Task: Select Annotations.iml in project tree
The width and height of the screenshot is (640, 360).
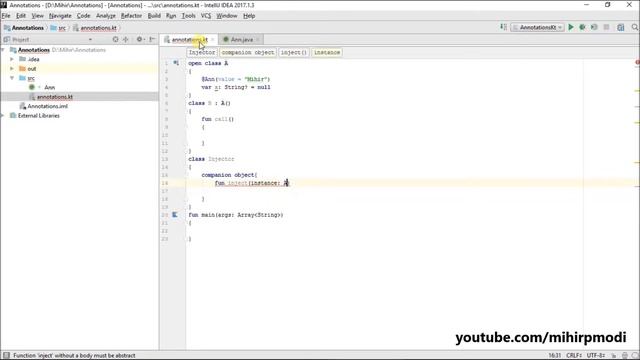Action: click(47, 106)
